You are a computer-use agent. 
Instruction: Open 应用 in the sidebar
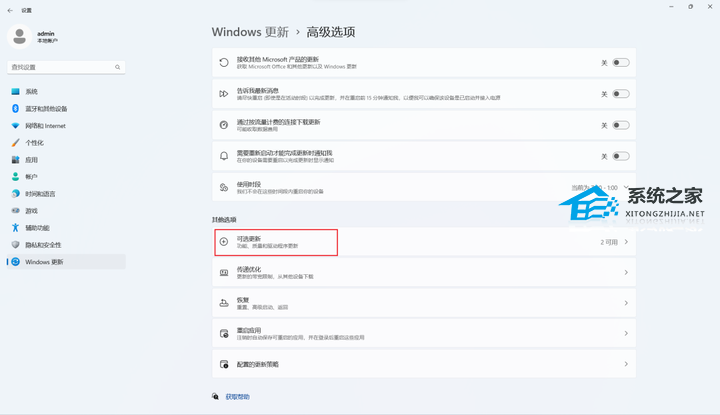[x=66, y=160]
